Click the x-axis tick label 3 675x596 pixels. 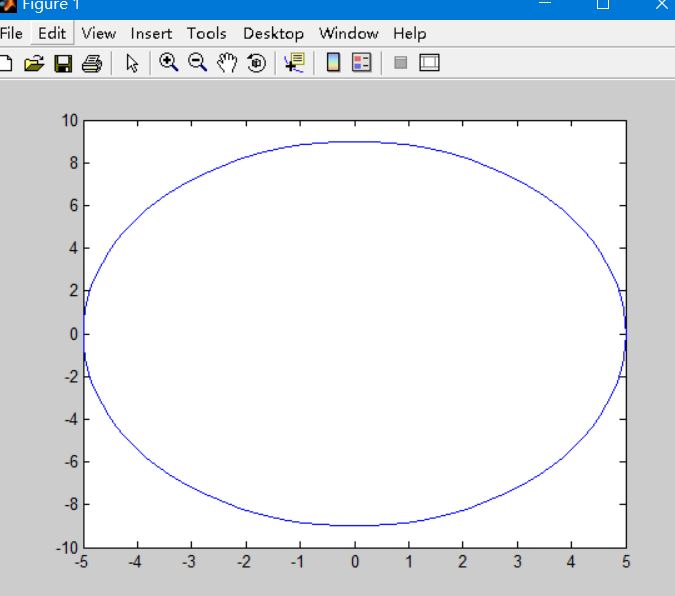[x=517, y=562]
